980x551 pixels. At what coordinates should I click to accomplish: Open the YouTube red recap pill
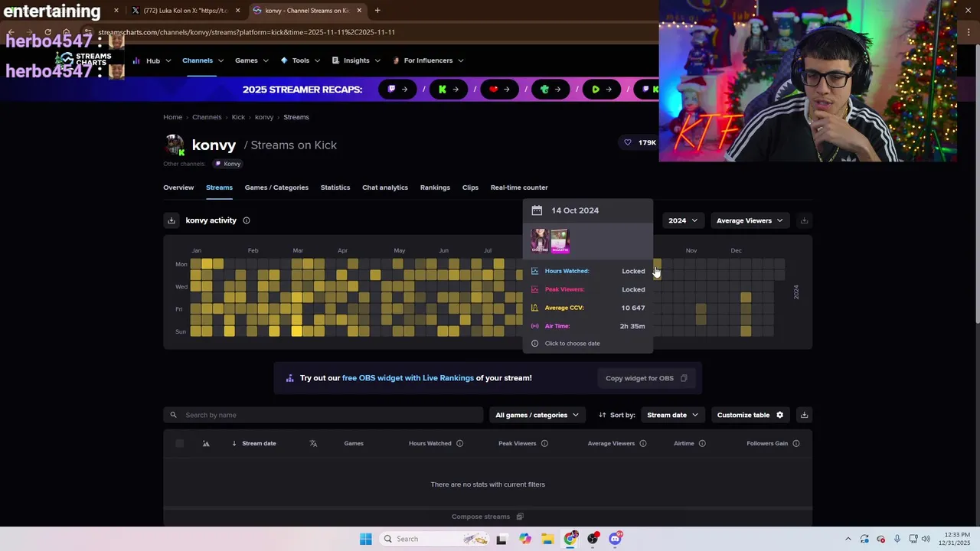pyautogui.click(x=500, y=90)
